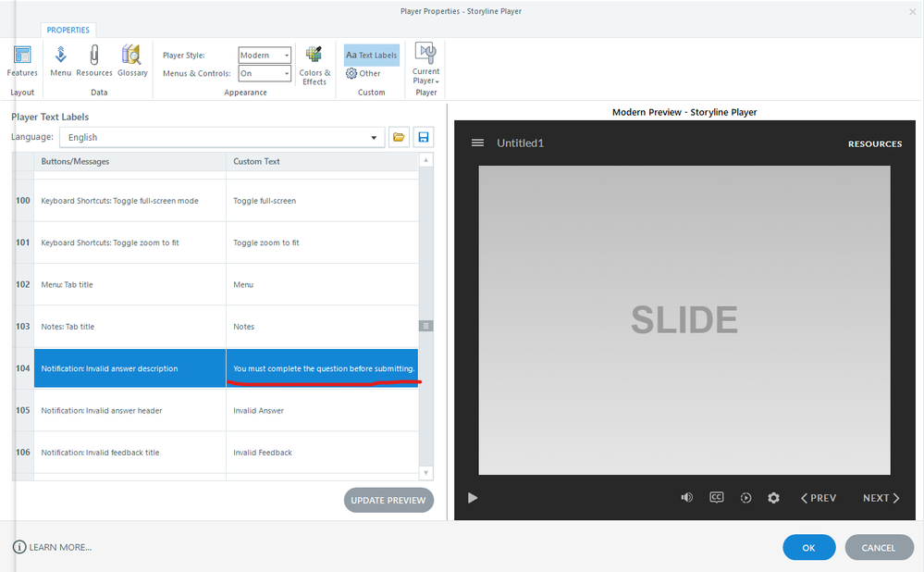Toggle Text Labels custom view
The image size is (924, 572).
371,56
